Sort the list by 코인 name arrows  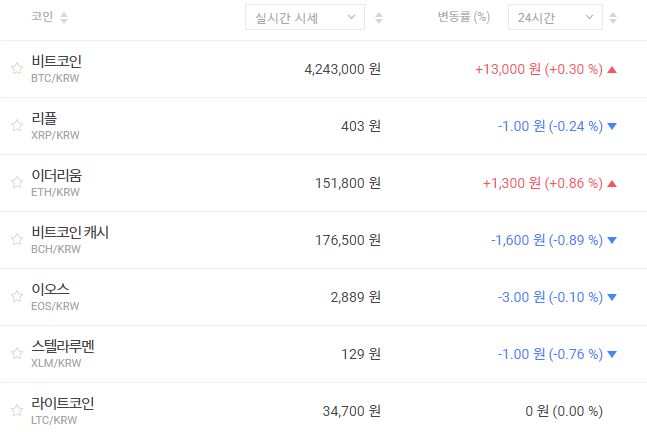tap(65, 18)
